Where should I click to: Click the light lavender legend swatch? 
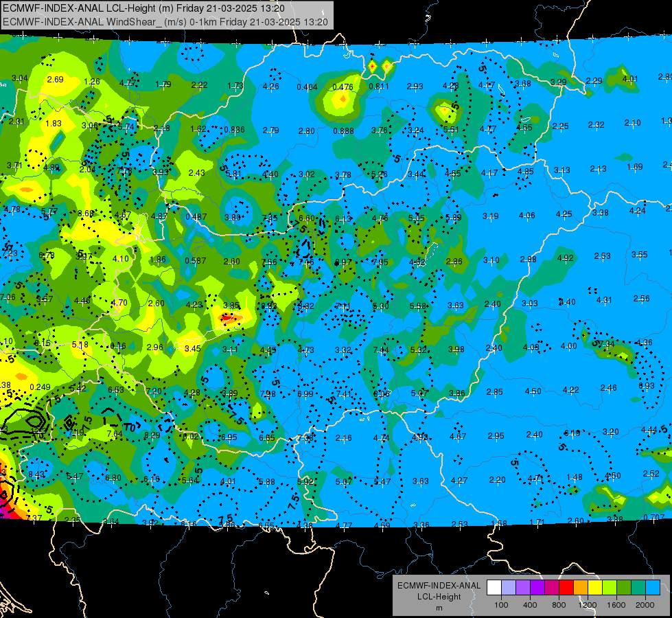[x=509, y=588]
